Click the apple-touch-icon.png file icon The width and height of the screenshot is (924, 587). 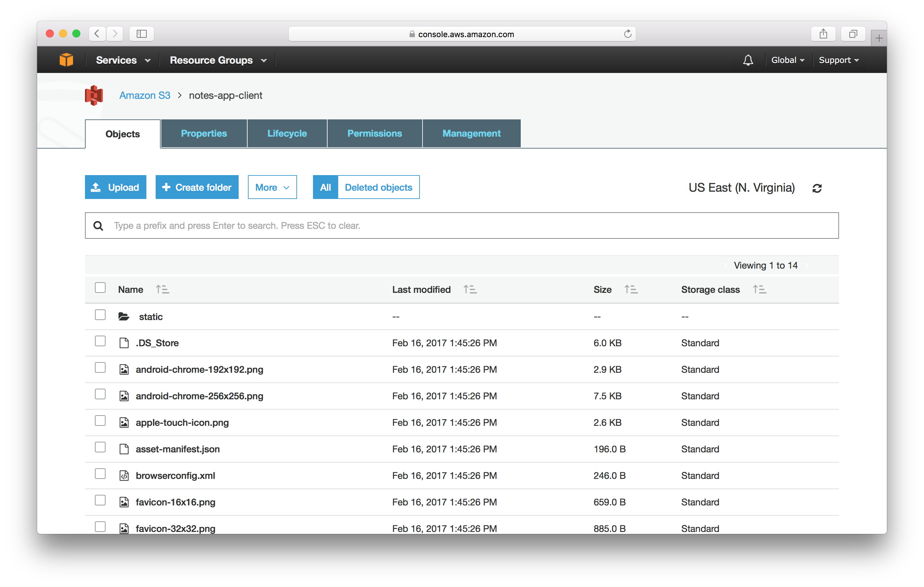tap(124, 422)
